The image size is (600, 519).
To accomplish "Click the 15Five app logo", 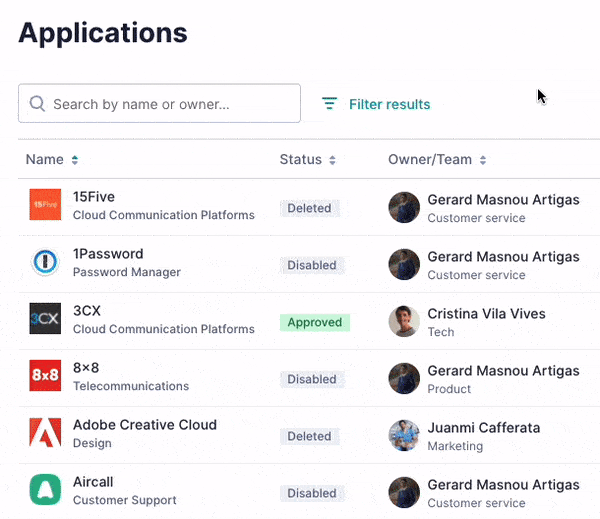I will (45, 205).
